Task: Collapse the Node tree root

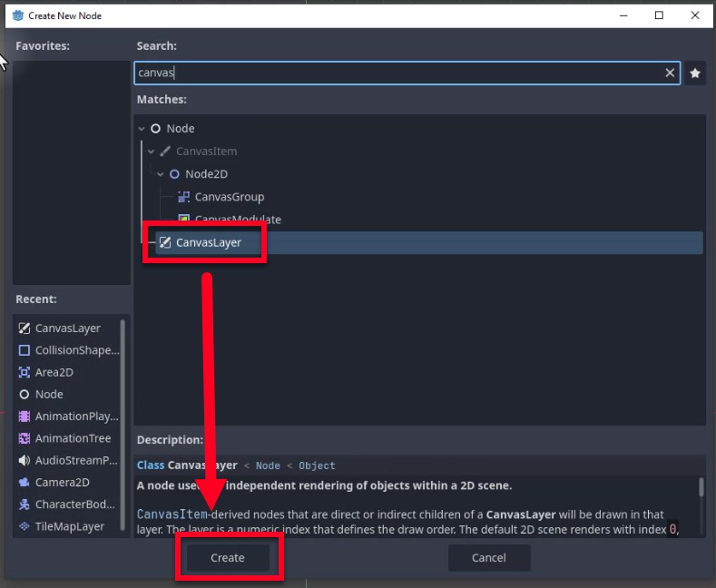Action: click(x=142, y=129)
